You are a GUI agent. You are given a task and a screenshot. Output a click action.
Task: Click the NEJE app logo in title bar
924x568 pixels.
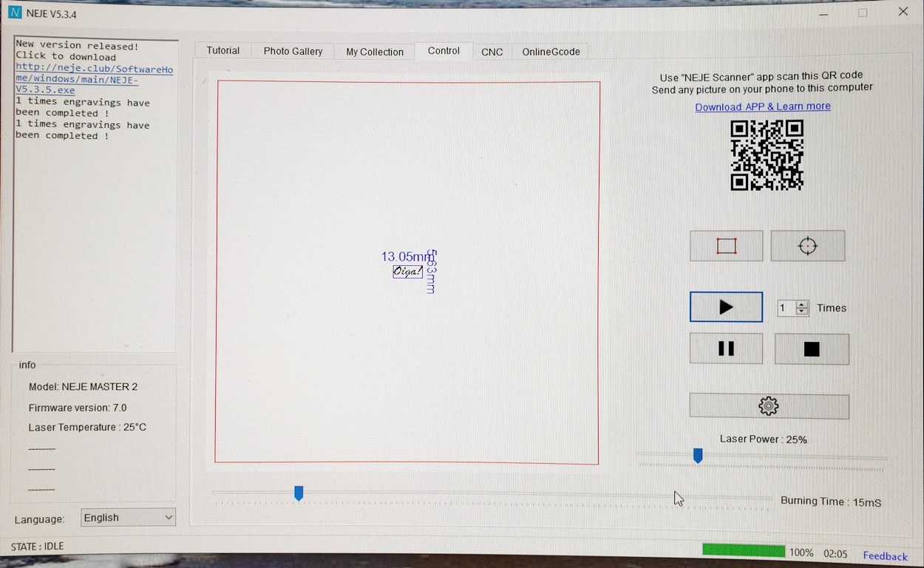[x=15, y=13]
